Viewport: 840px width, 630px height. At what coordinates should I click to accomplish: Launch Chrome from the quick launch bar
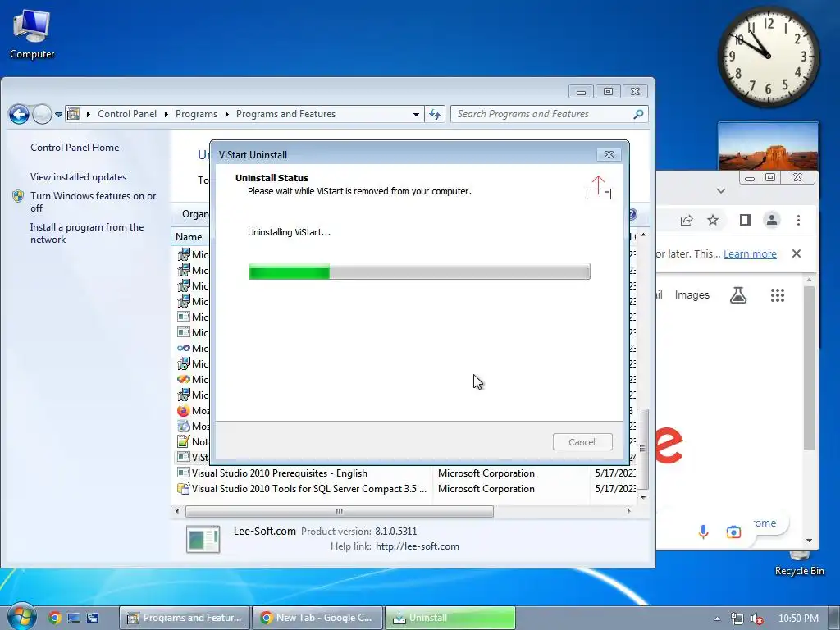click(54, 618)
